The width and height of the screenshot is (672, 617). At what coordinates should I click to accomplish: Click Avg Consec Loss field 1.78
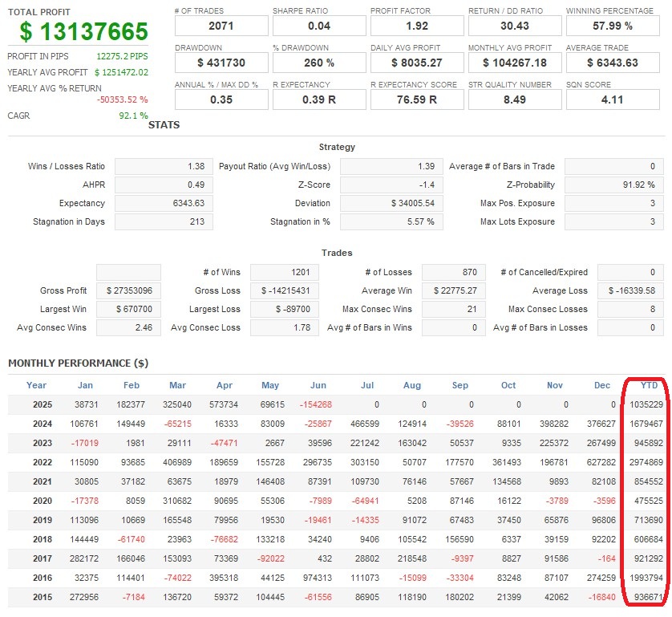(285, 327)
